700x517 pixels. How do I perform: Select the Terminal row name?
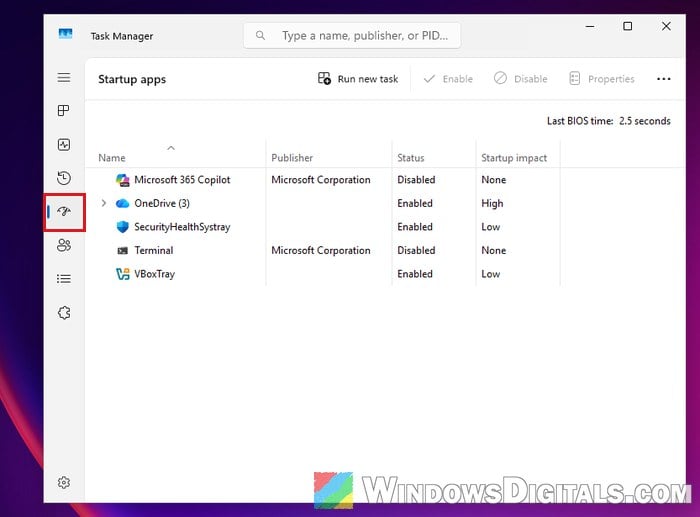(x=154, y=250)
